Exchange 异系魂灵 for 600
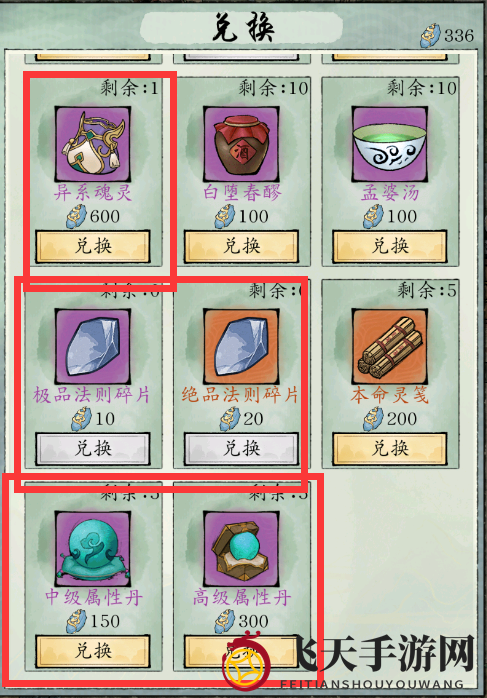The height and width of the screenshot is (698, 487). pos(93,246)
